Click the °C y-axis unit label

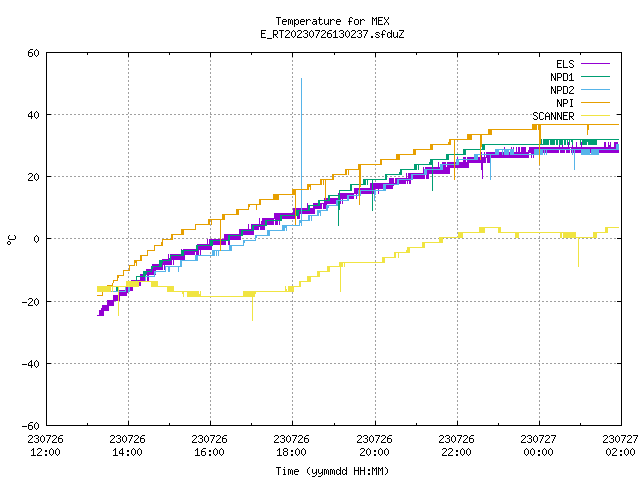click(11, 240)
